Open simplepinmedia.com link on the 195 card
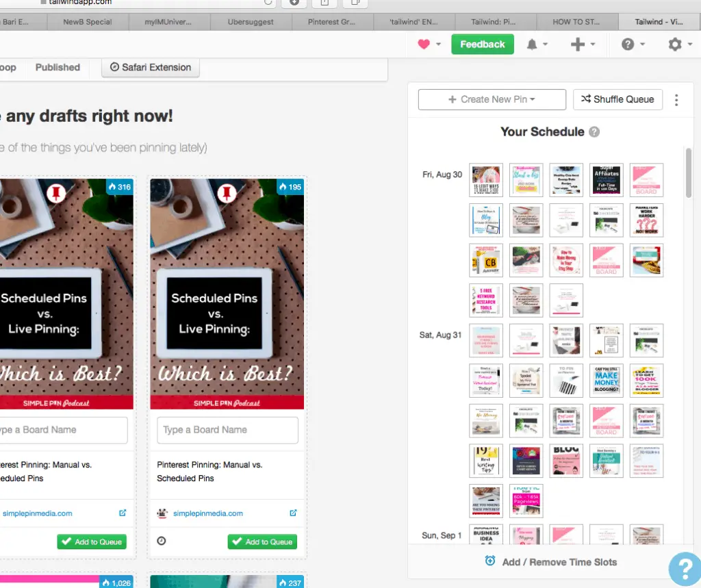The width and height of the screenshot is (701, 588). 208,513
